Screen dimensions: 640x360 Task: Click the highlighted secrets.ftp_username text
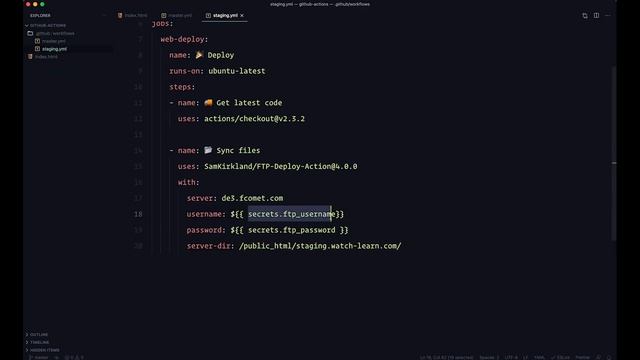pyautogui.click(x=291, y=214)
